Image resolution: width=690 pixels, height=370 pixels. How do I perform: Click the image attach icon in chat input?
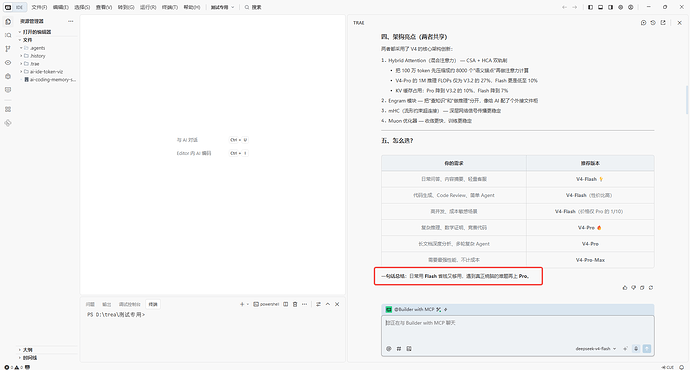point(409,348)
